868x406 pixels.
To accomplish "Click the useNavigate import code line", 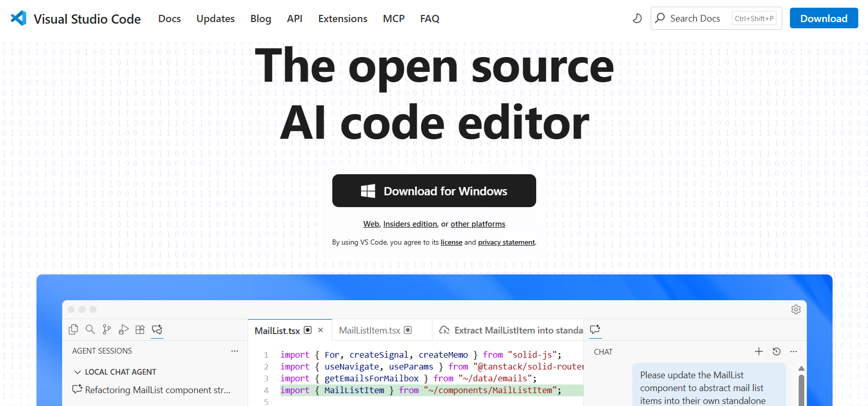I will (x=431, y=366).
